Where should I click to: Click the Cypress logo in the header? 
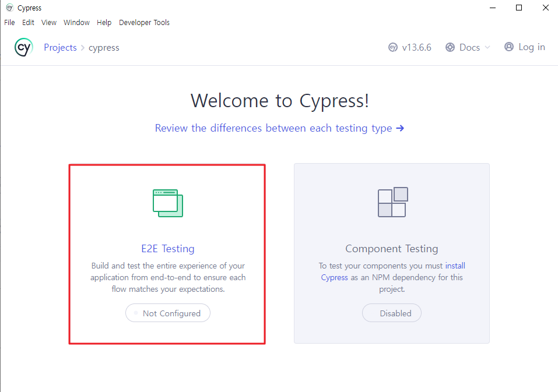(23, 47)
